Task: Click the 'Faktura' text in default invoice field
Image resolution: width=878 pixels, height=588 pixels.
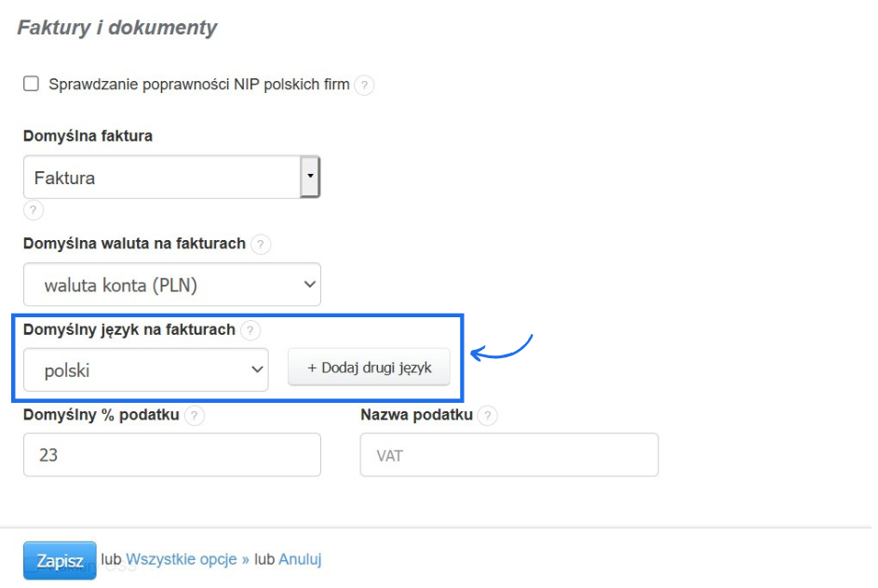Action: pyautogui.click(x=65, y=178)
